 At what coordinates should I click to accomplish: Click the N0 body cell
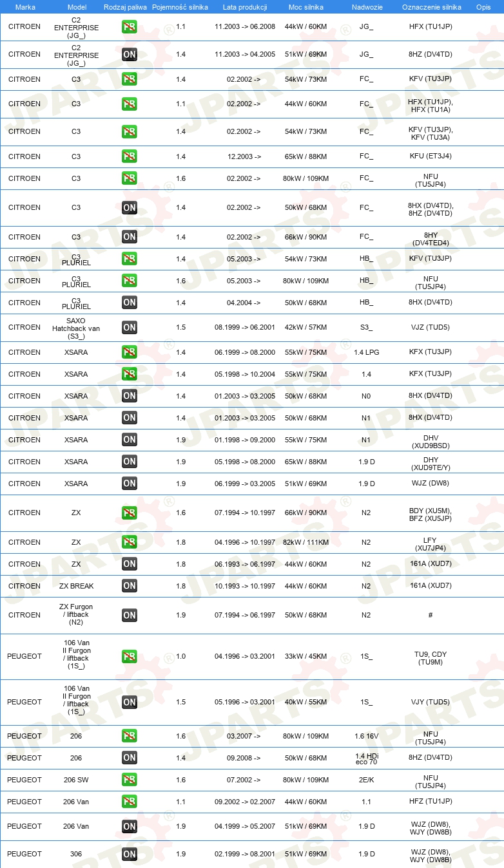366,396
